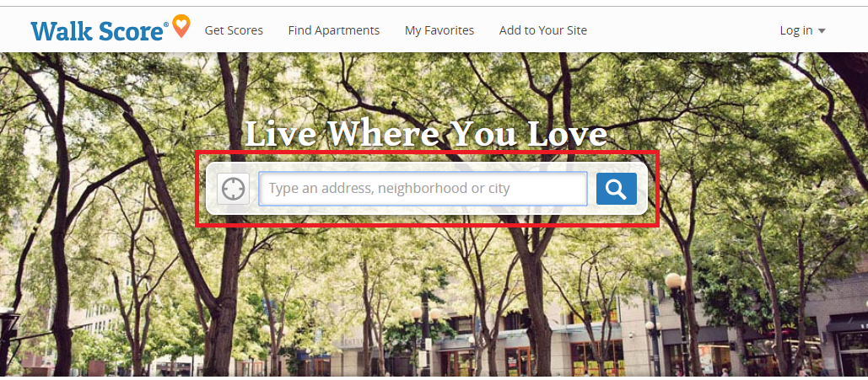Use current location via target icon
The width and height of the screenshot is (868, 380).
pyautogui.click(x=233, y=189)
